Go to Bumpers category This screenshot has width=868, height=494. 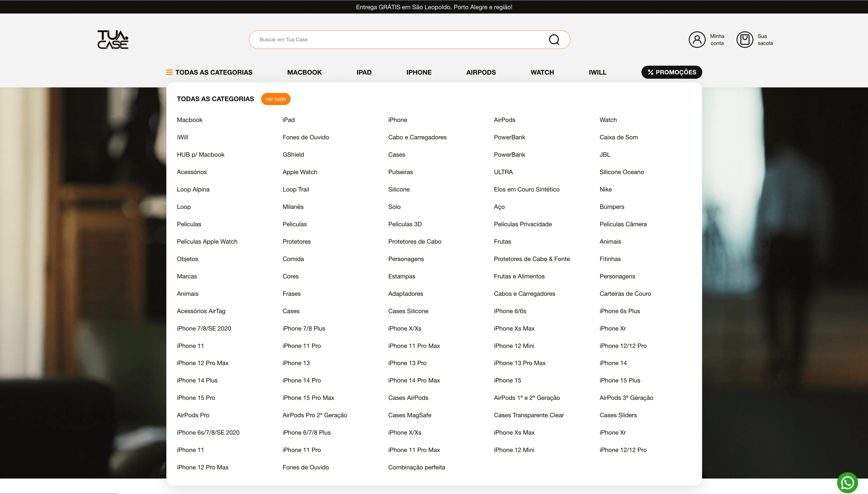tap(611, 207)
